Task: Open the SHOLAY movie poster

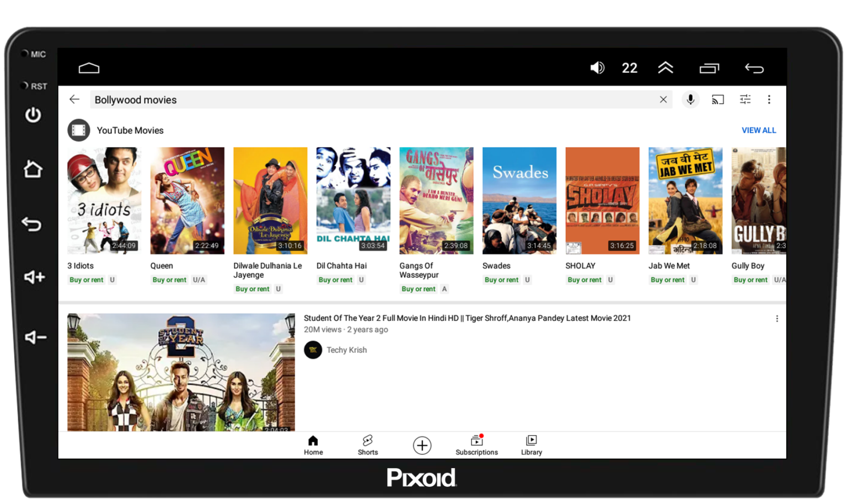Action: 602,200
